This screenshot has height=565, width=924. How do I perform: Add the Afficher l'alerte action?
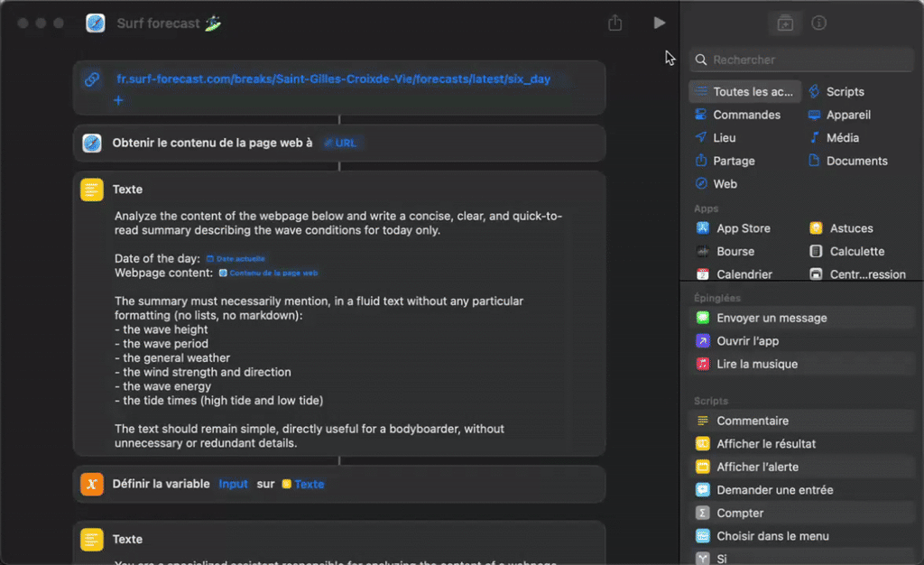(x=757, y=468)
